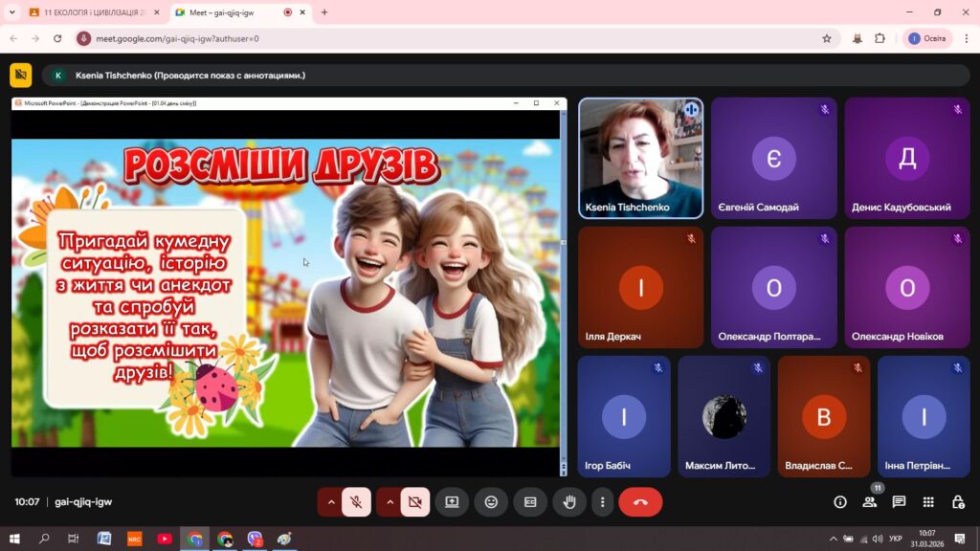Raise your hand in the meeting
Viewport: 980px width, 551px height.
point(569,501)
